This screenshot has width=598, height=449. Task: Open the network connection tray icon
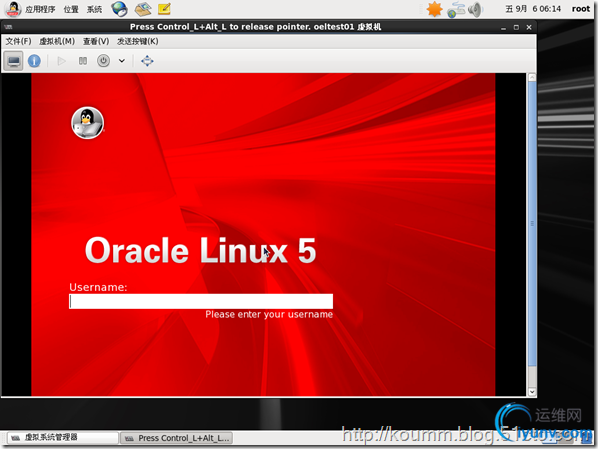(456, 10)
